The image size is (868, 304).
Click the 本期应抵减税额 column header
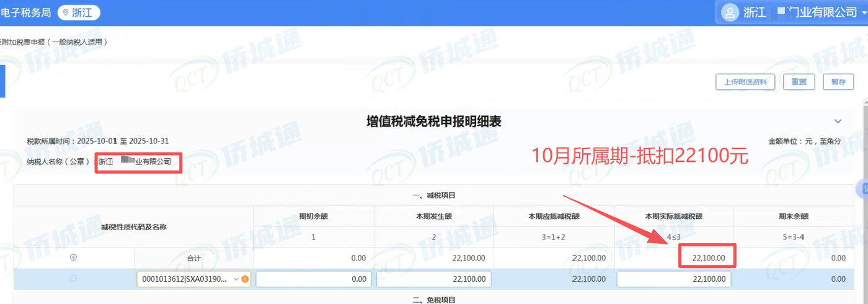554,217
